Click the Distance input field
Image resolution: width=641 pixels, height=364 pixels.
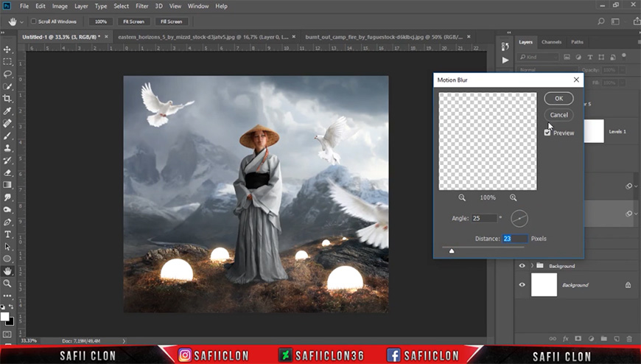click(x=515, y=239)
